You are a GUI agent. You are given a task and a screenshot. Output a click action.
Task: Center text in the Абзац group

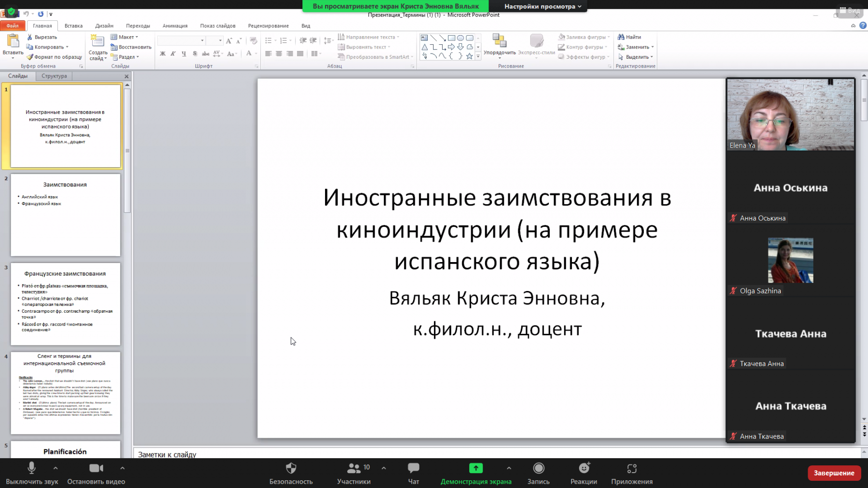[x=279, y=53]
